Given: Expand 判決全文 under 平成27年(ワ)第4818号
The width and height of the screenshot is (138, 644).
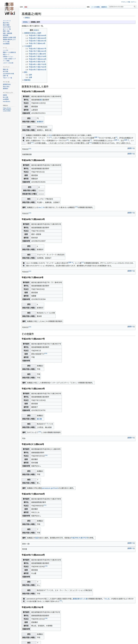Looking at the screenshot, I should [x=131, y=327].
